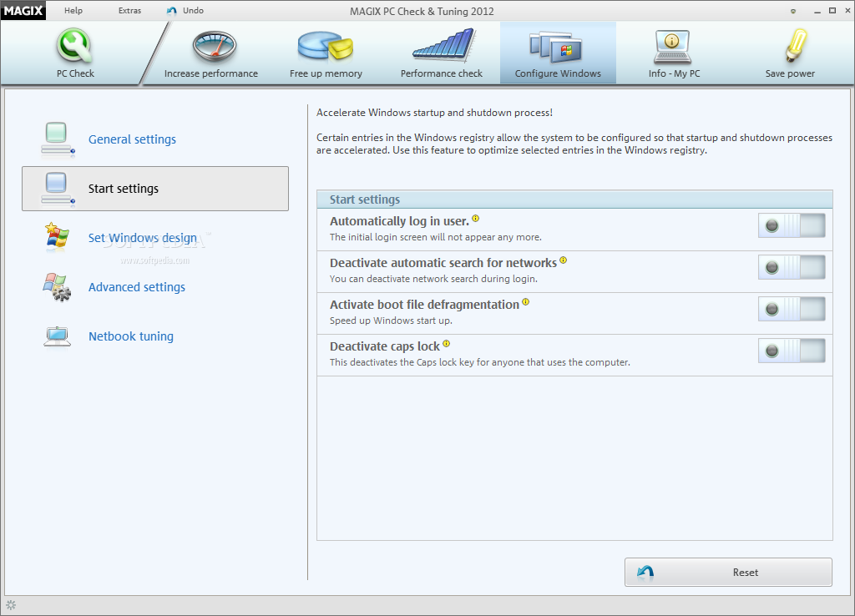The height and width of the screenshot is (616, 855).
Task: Click the info icon beside Automatically log in user
Action: (475, 219)
